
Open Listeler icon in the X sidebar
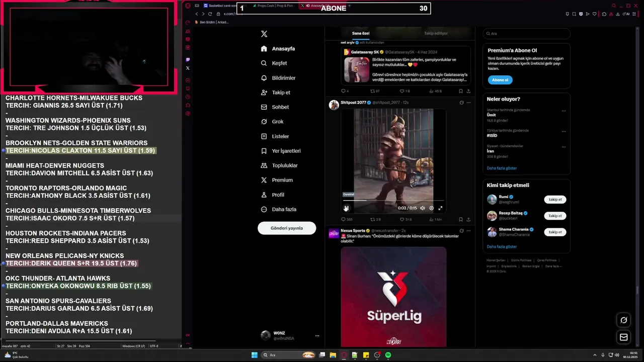(x=264, y=136)
